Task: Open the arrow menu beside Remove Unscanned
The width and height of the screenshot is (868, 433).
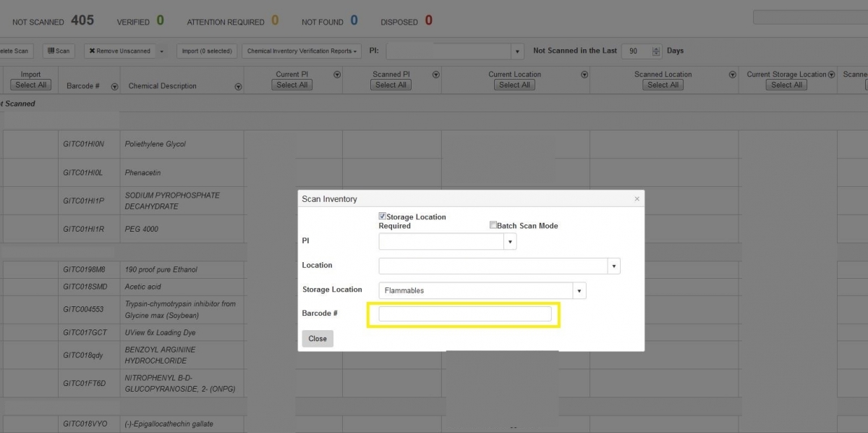Action: [162, 51]
